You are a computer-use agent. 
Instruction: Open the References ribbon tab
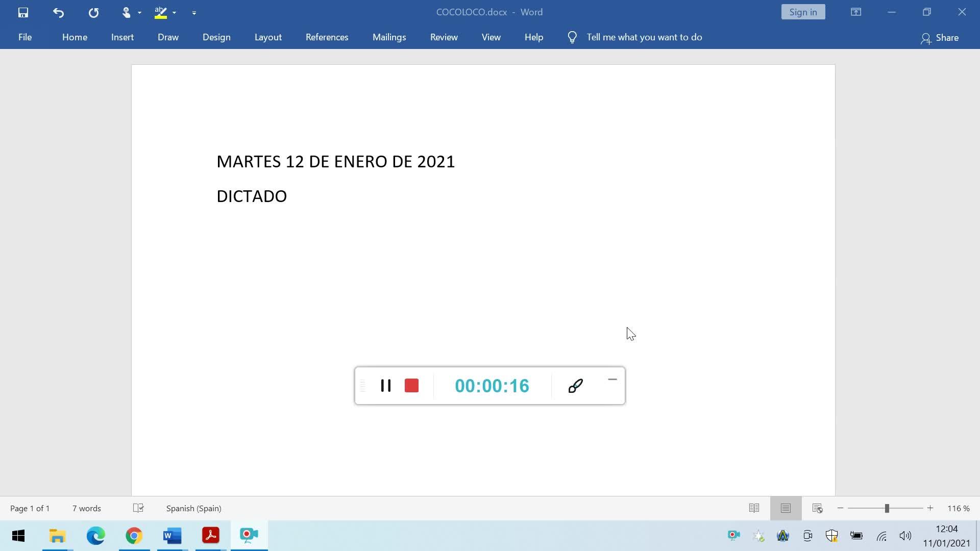click(327, 37)
